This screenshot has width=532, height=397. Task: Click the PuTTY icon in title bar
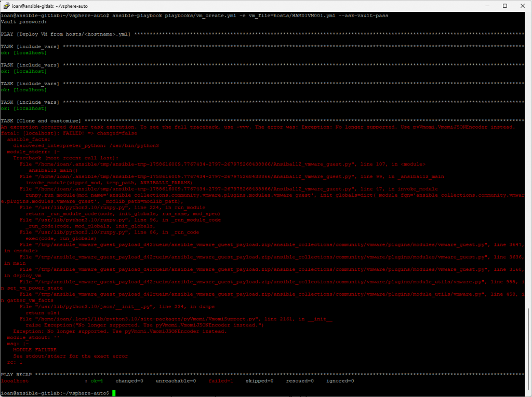point(7,5)
